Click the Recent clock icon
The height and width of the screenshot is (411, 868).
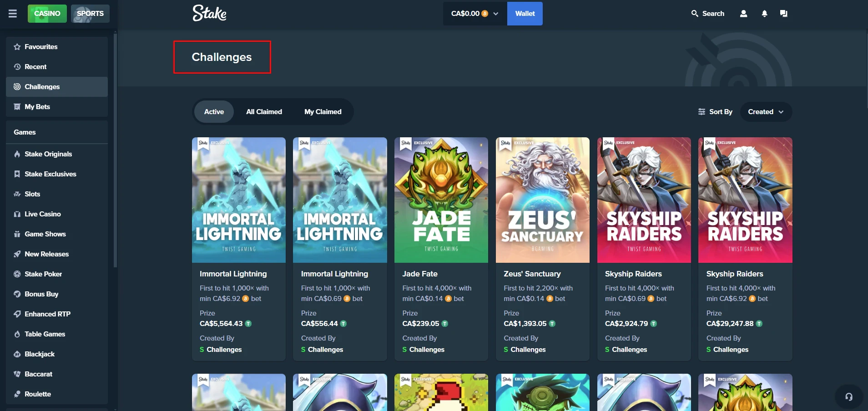click(17, 67)
